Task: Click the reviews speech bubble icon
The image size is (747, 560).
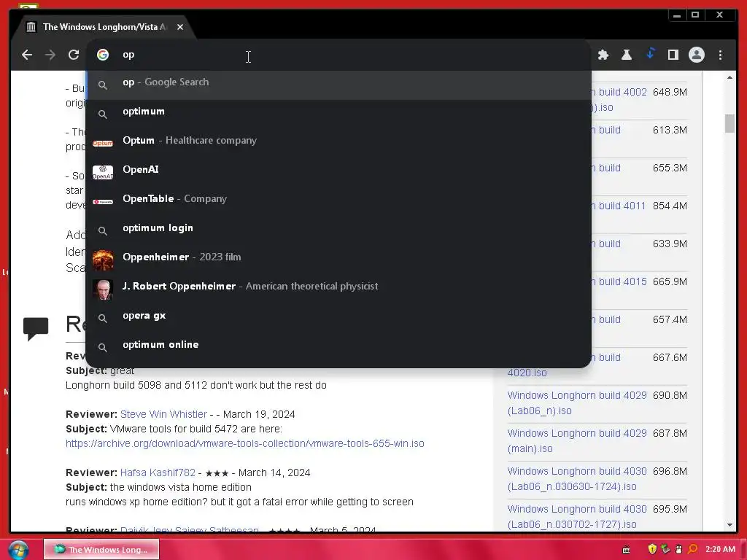Action: pos(36,329)
